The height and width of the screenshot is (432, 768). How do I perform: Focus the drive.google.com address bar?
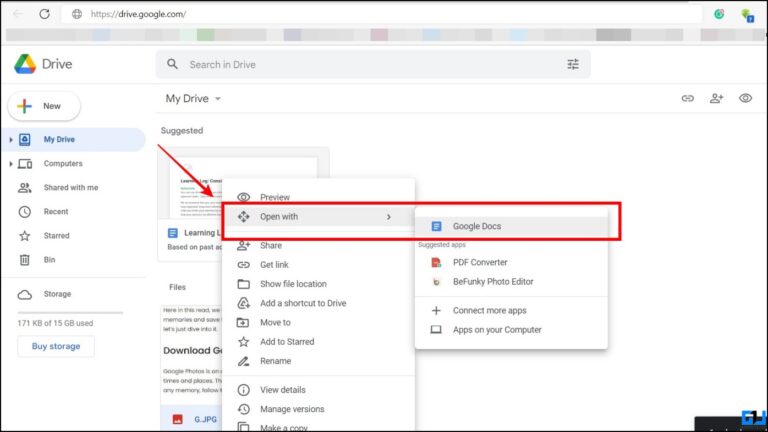pyautogui.click(x=381, y=14)
